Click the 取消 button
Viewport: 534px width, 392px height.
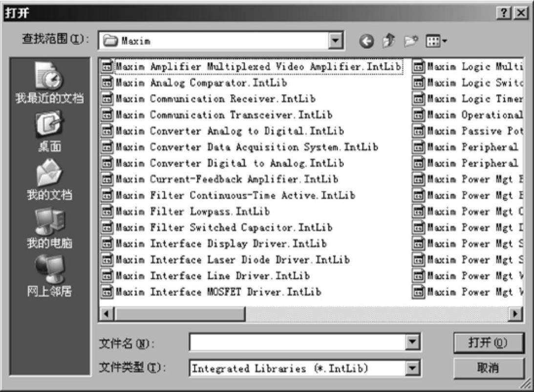point(488,368)
